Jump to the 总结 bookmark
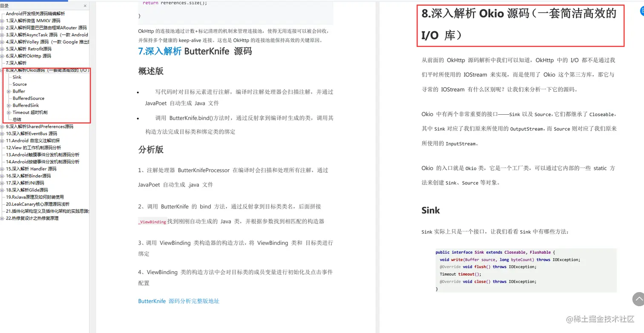Viewport: 644px width, 333px height. point(17,119)
